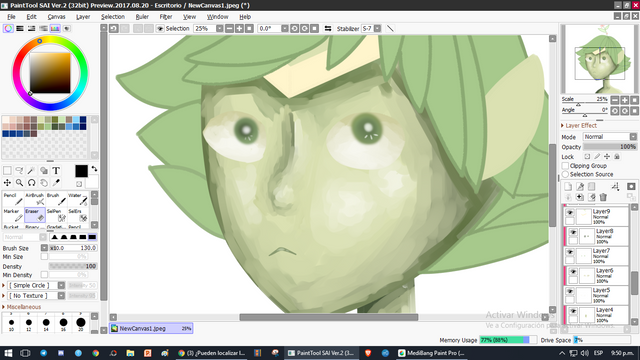Choose the AirBrush tool

pyautogui.click(x=35, y=199)
